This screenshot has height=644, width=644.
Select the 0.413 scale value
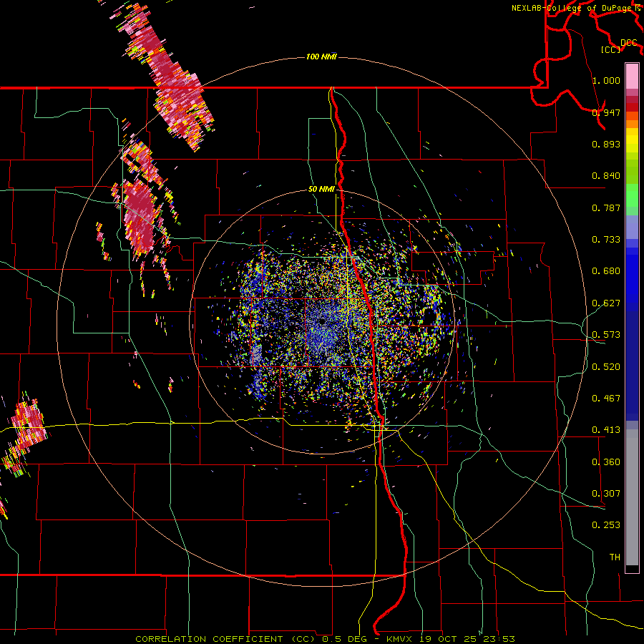(606, 430)
